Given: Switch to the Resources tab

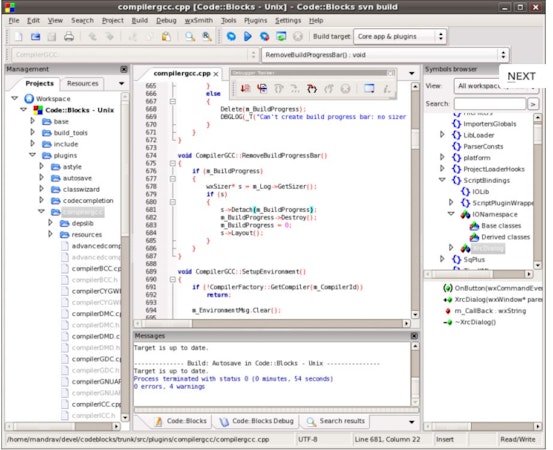Looking at the screenshot, I should click(x=83, y=84).
